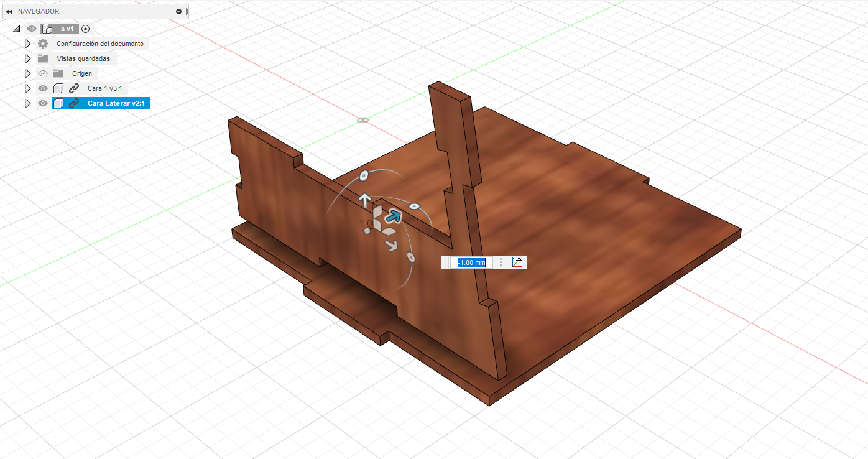Expand the 'Vistas guardadas' folder

click(27, 58)
